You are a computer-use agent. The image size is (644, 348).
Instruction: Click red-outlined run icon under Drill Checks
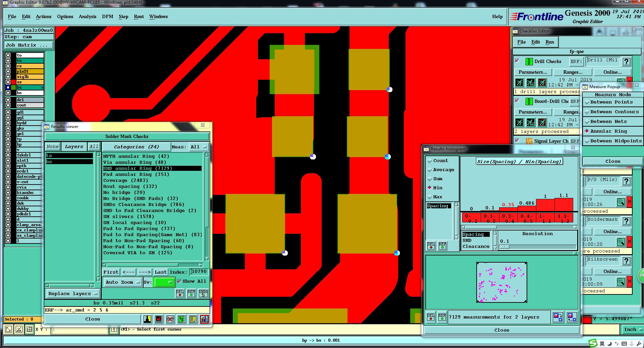click(542, 82)
